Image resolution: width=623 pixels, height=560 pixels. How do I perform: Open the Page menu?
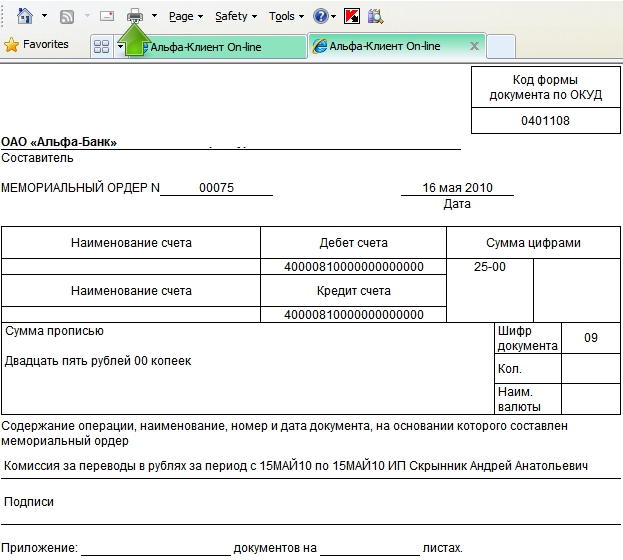tap(186, 17)
